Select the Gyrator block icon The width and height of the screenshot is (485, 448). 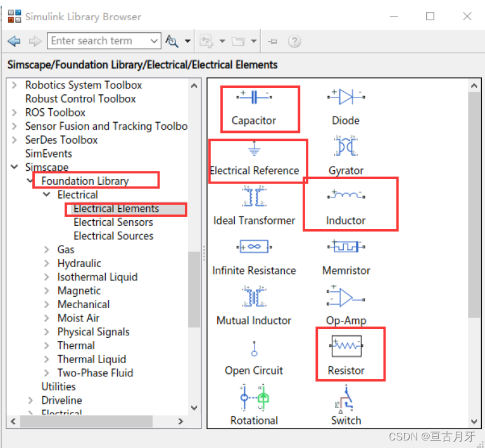pos(346,146)
